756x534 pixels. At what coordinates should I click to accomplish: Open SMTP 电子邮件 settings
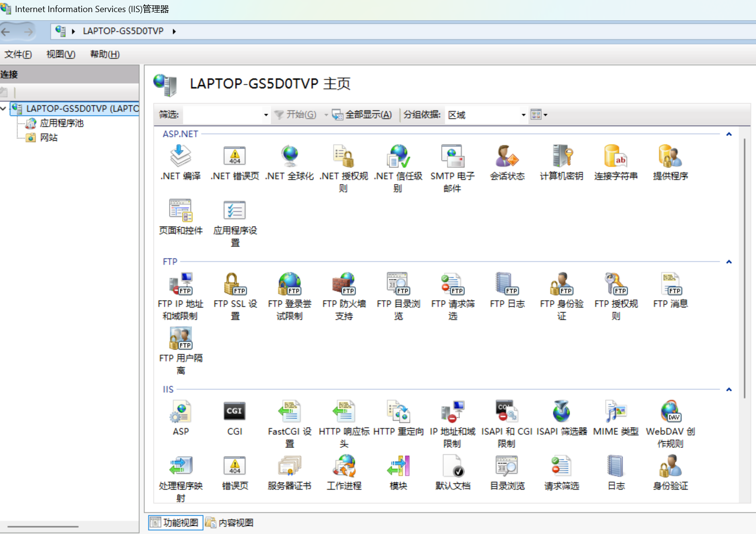pyautogui.click(x=453, y=168)
